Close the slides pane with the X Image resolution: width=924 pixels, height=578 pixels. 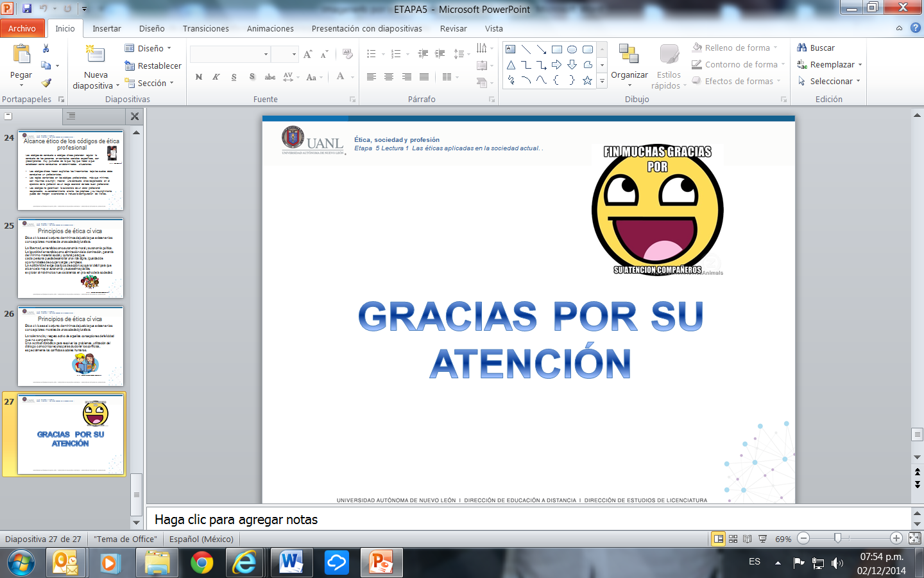(x=135, y=116)
